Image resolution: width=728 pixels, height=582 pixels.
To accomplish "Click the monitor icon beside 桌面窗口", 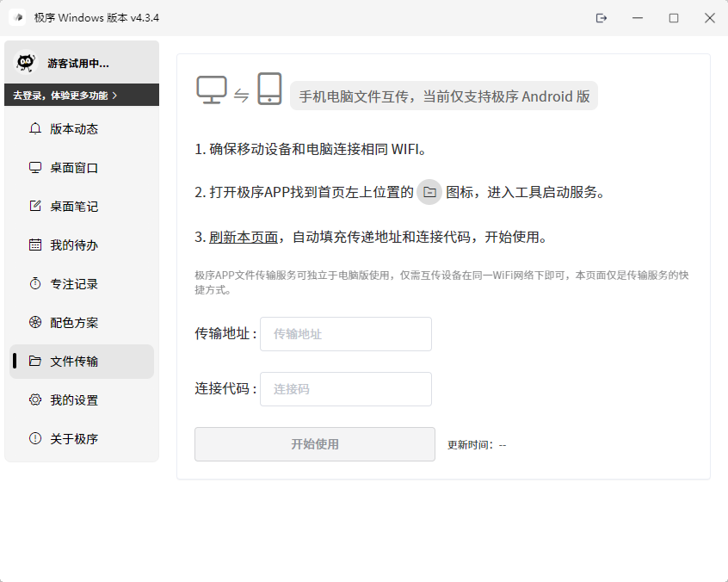I will tap(35, 168).
